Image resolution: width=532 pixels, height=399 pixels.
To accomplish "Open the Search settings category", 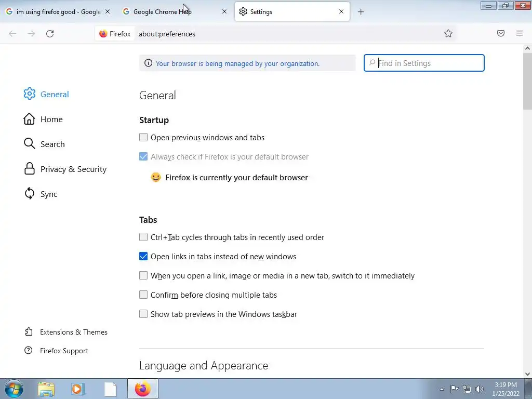I will (44, 144).
